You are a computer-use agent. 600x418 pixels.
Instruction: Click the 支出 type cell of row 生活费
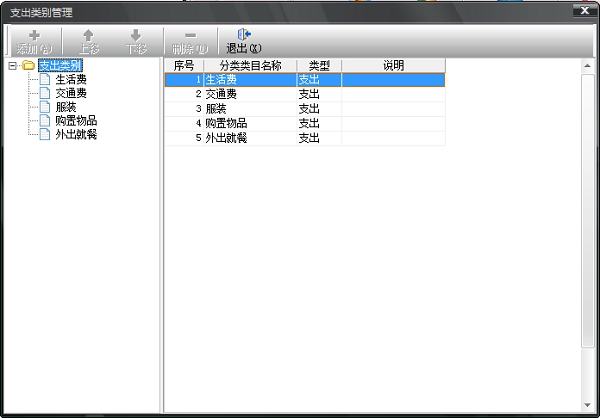click(319, 80)
